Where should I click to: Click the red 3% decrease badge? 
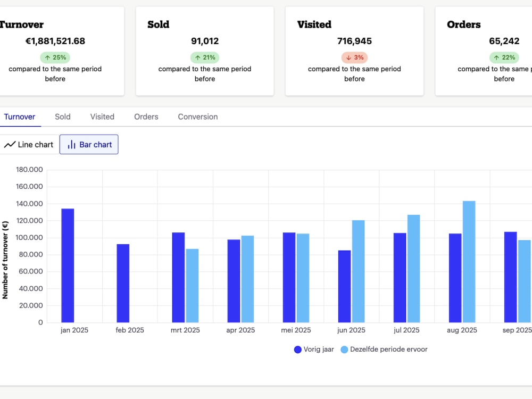tap(354, 57)
